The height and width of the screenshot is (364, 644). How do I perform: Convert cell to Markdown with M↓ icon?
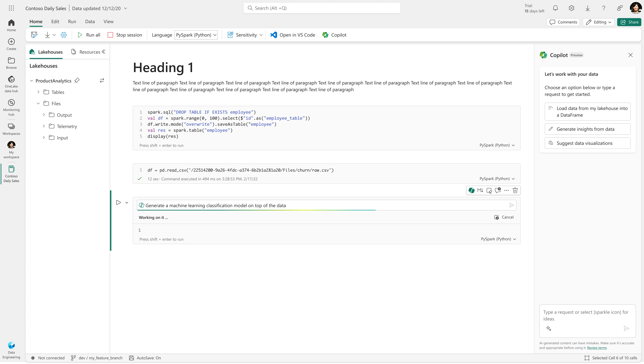coord(480,191)
